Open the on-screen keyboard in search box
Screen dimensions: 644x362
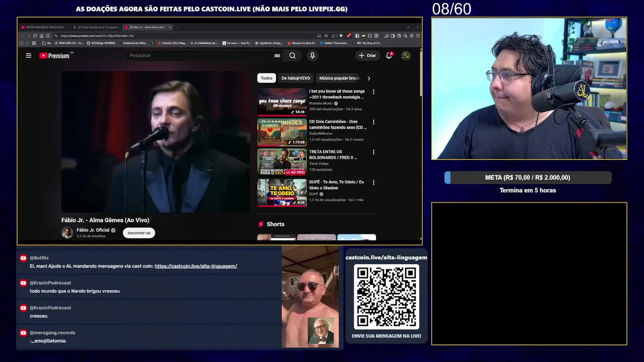[x=277, y=55]
